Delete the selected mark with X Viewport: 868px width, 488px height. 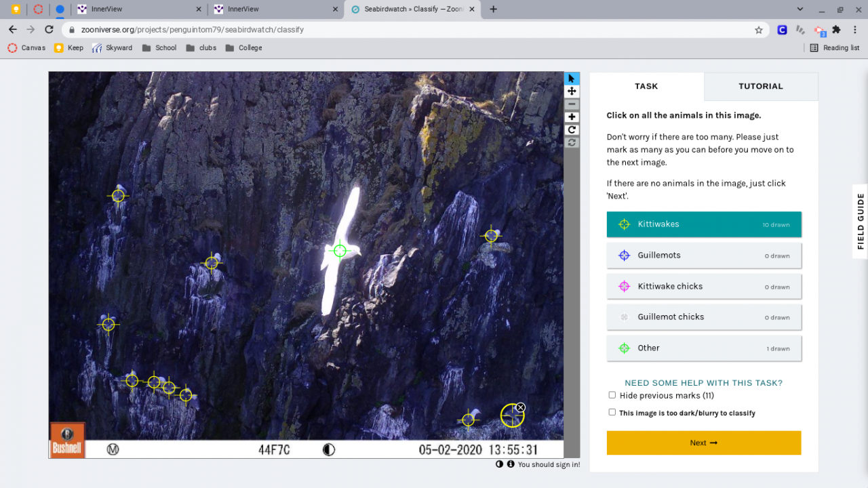(x=520, y=407)
